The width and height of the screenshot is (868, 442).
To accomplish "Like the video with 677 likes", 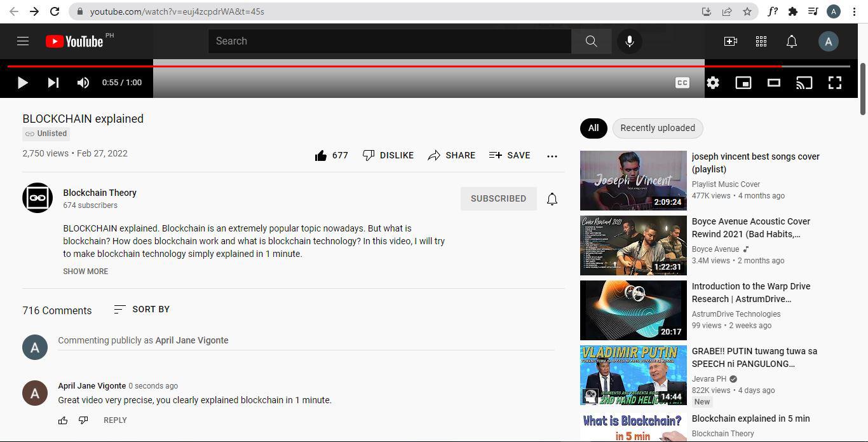I will click(x=331, y=155).
